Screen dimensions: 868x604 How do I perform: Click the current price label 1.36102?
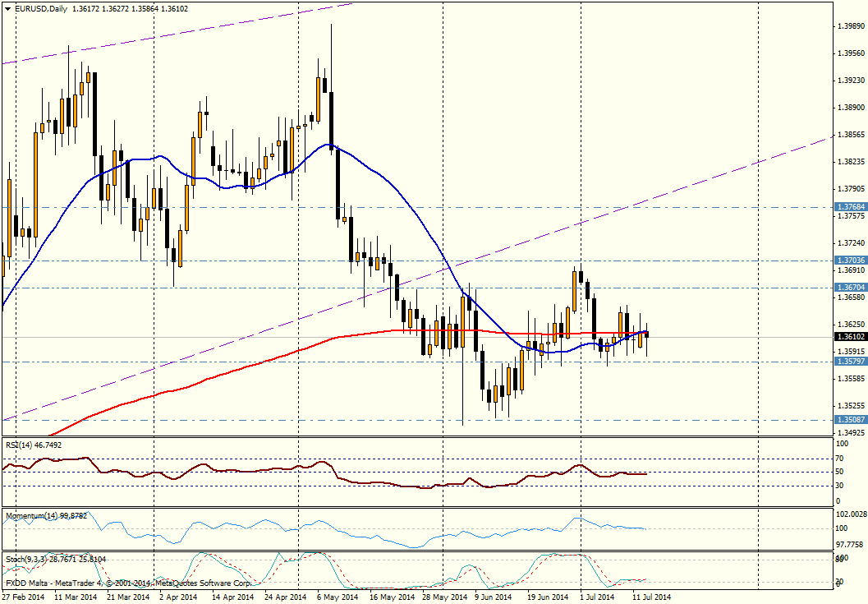point(849,337)
